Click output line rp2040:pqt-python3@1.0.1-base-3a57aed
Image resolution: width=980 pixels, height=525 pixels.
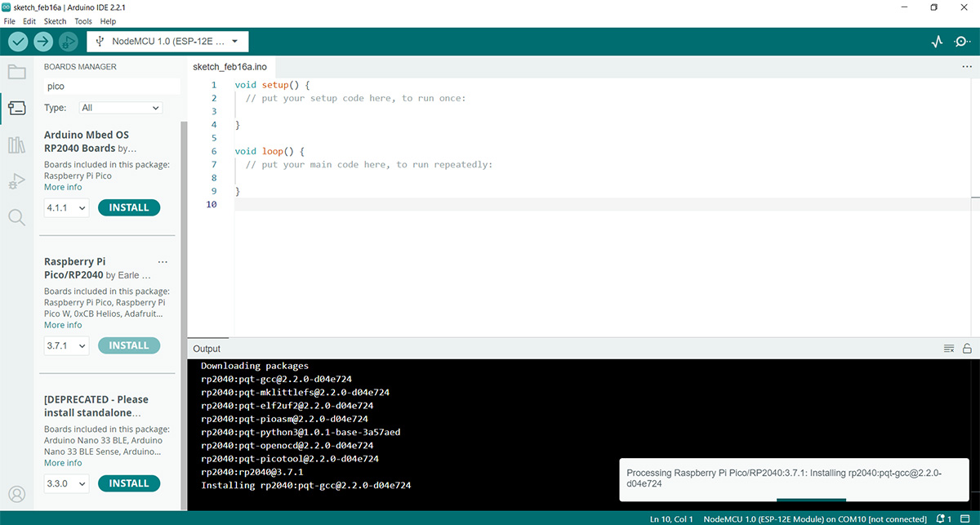coord(301,432)
